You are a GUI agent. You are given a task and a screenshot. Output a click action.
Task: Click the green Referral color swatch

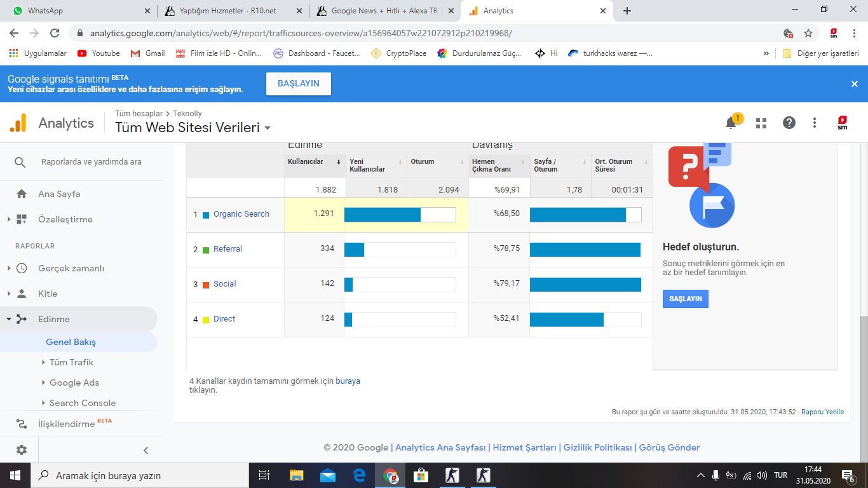206,250
